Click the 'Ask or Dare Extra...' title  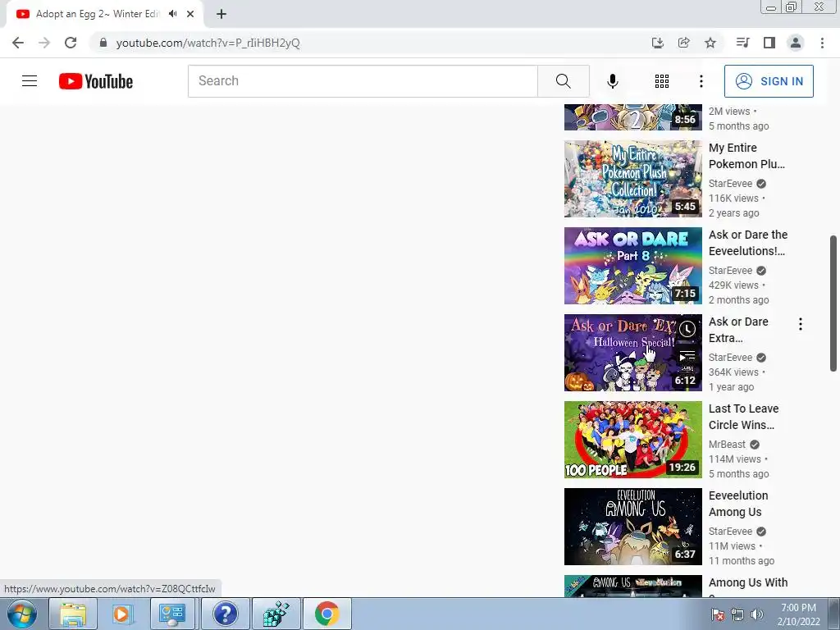pyautogui.click(x=738, y=330)
